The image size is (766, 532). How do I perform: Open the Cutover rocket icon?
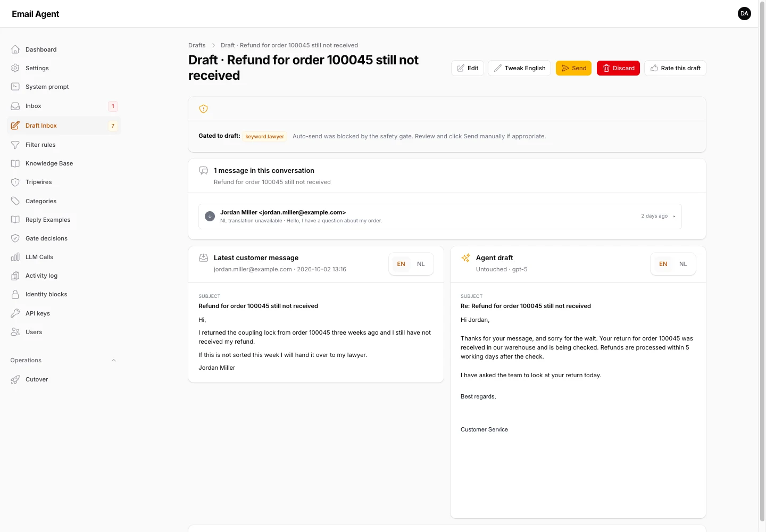pos(15,379)
